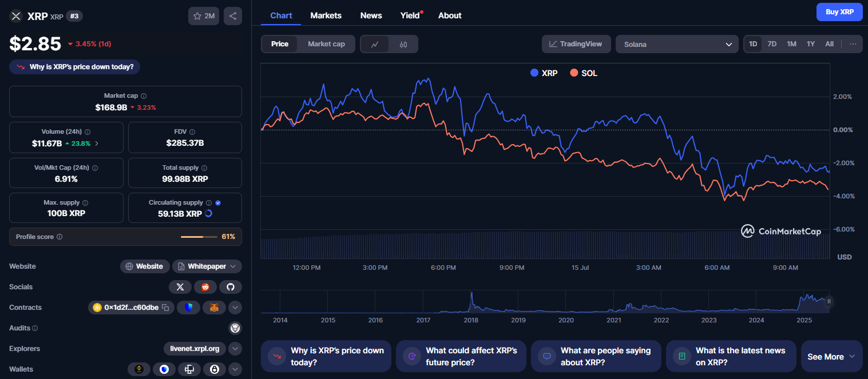Open the Binance wallet icon in Wallets

click(138, 369)
